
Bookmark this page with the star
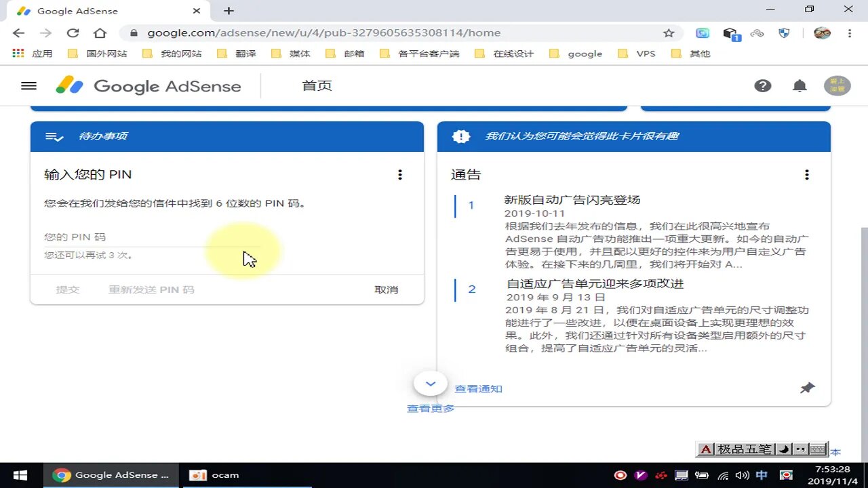669,33
